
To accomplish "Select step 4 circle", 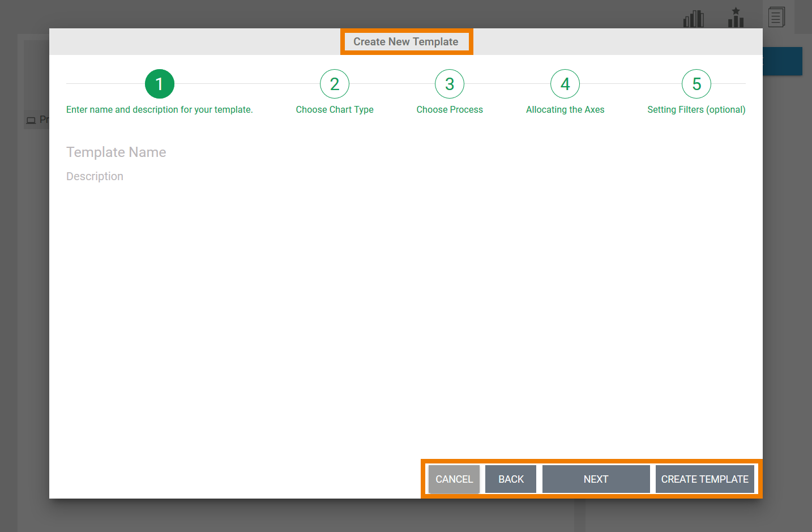I will point(565,84).
